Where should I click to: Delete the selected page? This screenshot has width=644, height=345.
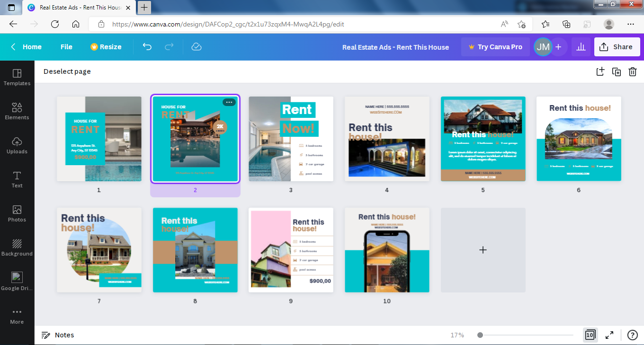633,71
